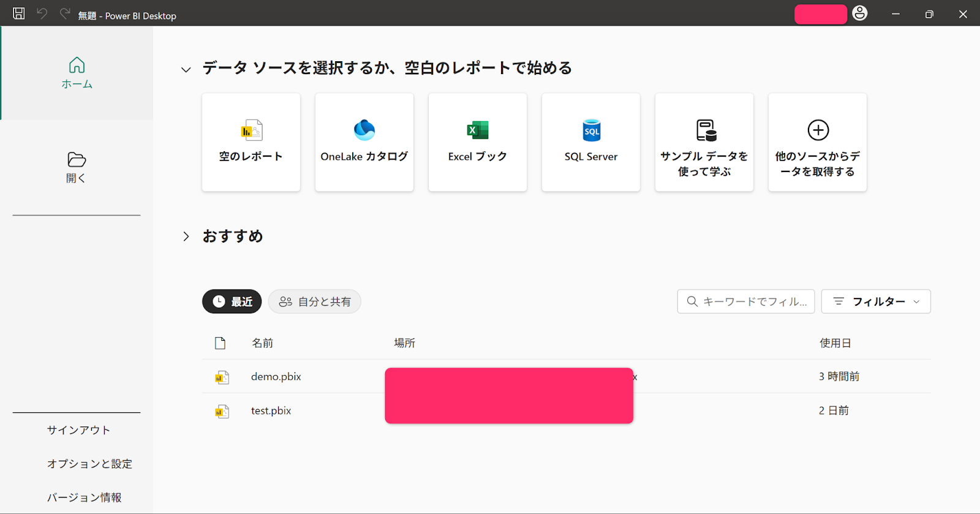This screenshot has height=514, width=980.
Task: Click the demo.pbix file icon
Action: pos(222,378)
